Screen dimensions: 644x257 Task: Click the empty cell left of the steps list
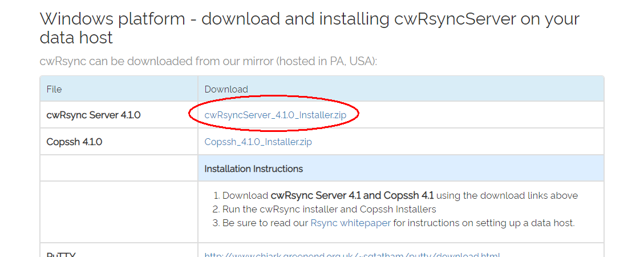tap(119, 211)
